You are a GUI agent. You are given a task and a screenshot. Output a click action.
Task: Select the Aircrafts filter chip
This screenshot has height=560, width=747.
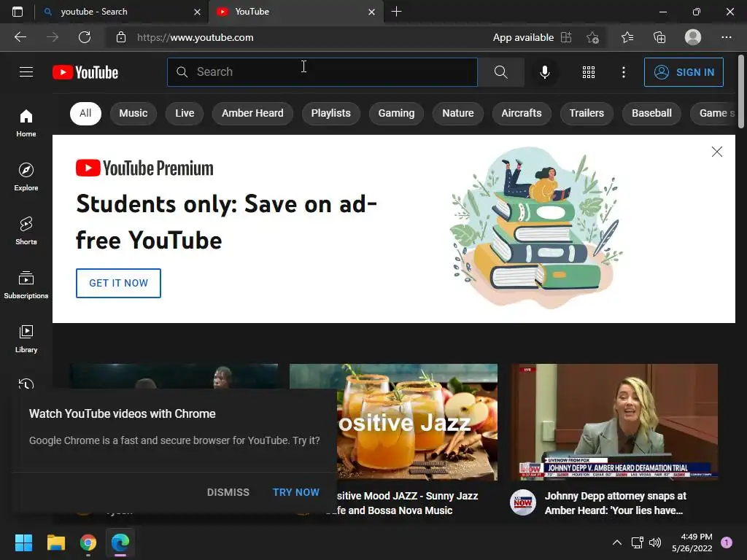(x=521, y=113)
